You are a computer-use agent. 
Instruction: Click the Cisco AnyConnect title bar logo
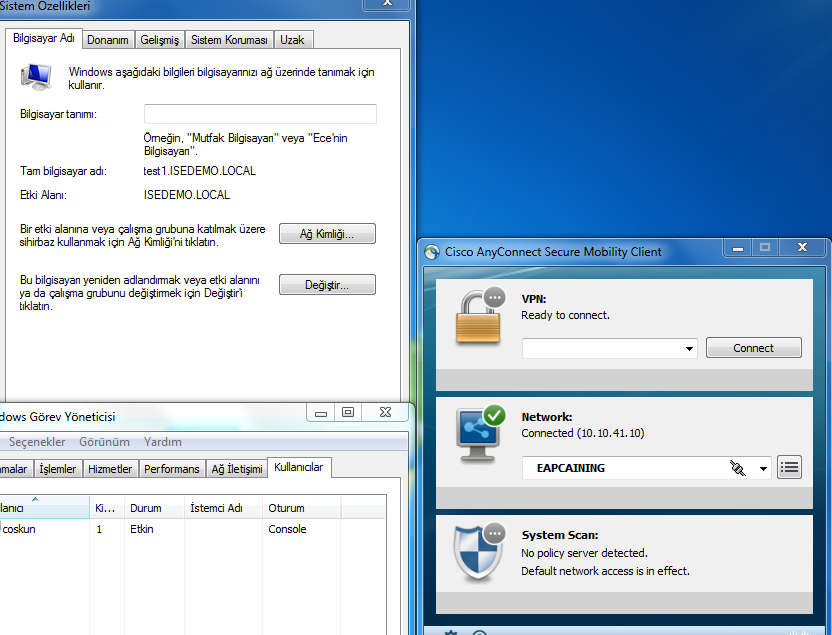pos(432,252)
